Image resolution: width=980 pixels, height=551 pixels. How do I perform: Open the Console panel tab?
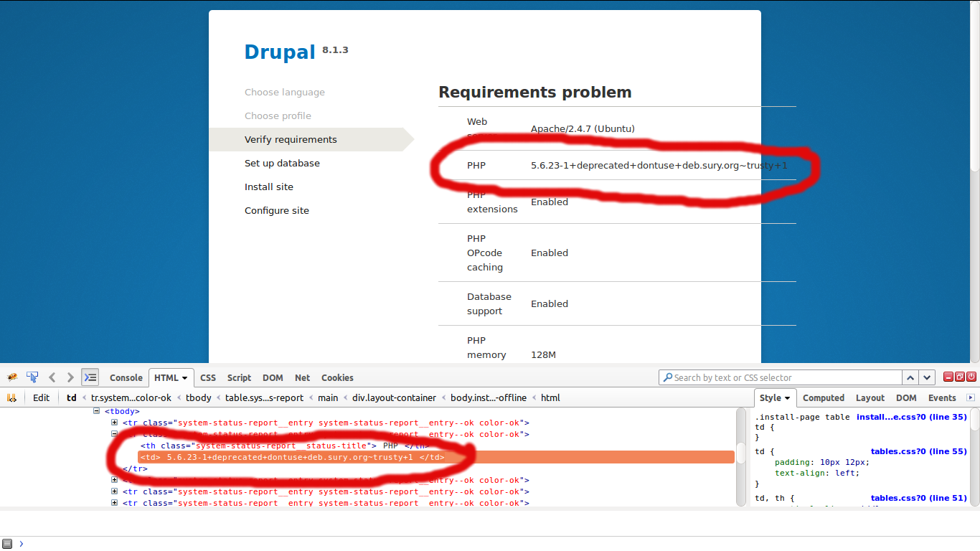[x=126, y=377]
